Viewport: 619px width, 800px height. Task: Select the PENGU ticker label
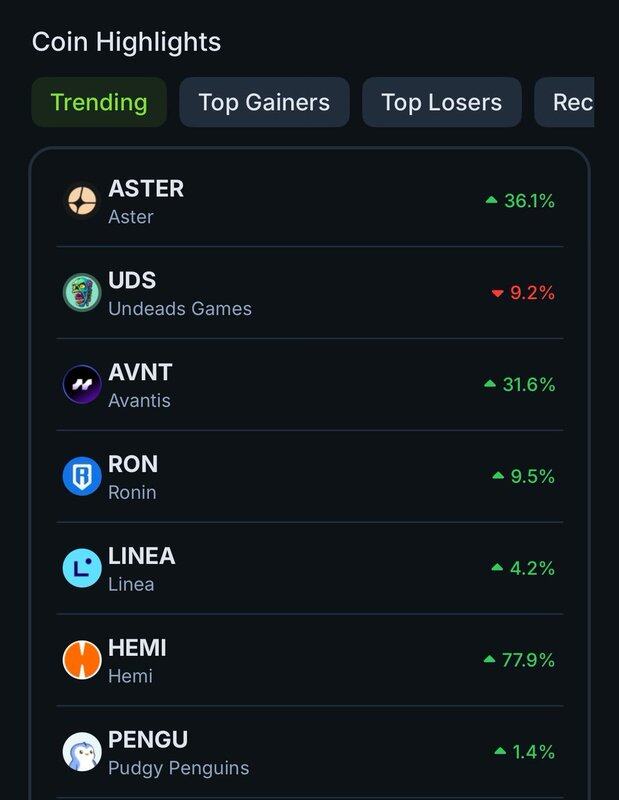148,739
